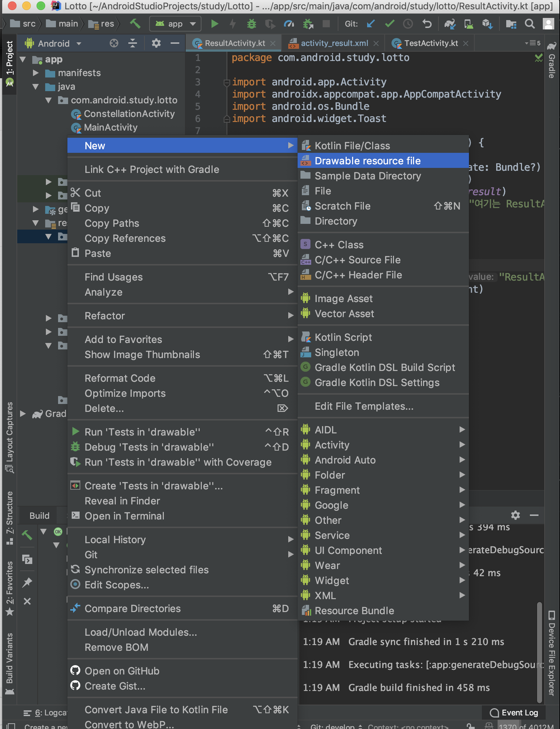Click the locate target icon in Project panel
The image size is (560, 729).
tap(114, 43)
